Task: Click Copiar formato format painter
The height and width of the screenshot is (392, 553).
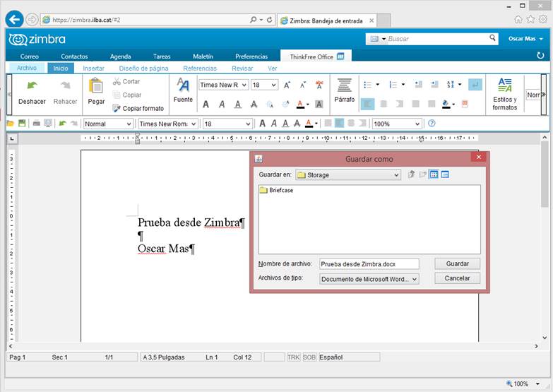Action: 138,108
